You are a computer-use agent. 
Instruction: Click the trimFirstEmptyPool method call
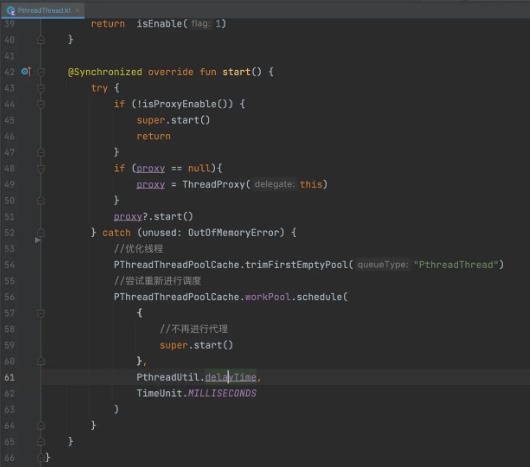pyautogui.click(x=296, y=265)
